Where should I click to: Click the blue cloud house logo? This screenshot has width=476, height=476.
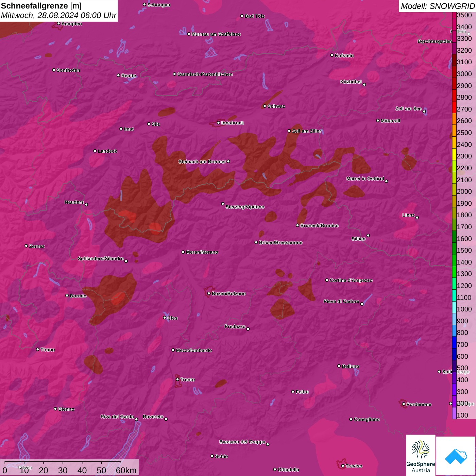pyautogui.click(x=456, y=456)
